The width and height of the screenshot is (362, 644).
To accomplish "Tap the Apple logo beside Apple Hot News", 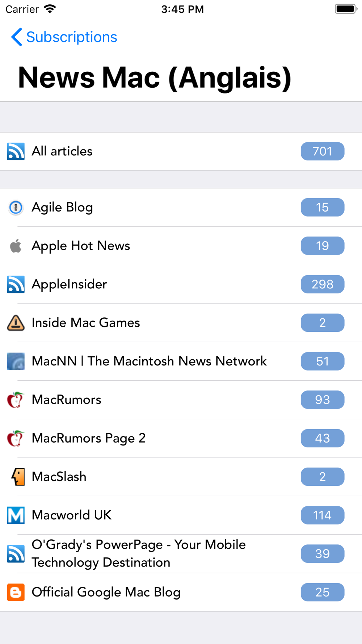I will coord(16,246).
